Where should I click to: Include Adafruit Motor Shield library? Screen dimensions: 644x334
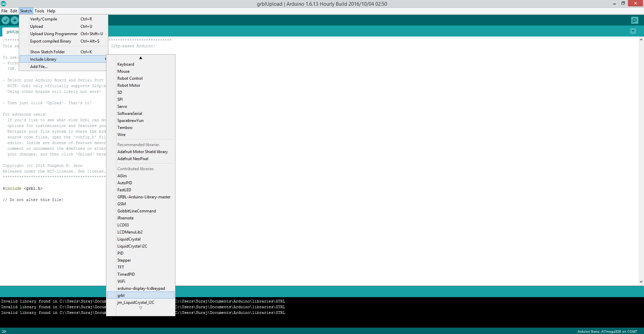pyautogui.click(x=141, y=152)
